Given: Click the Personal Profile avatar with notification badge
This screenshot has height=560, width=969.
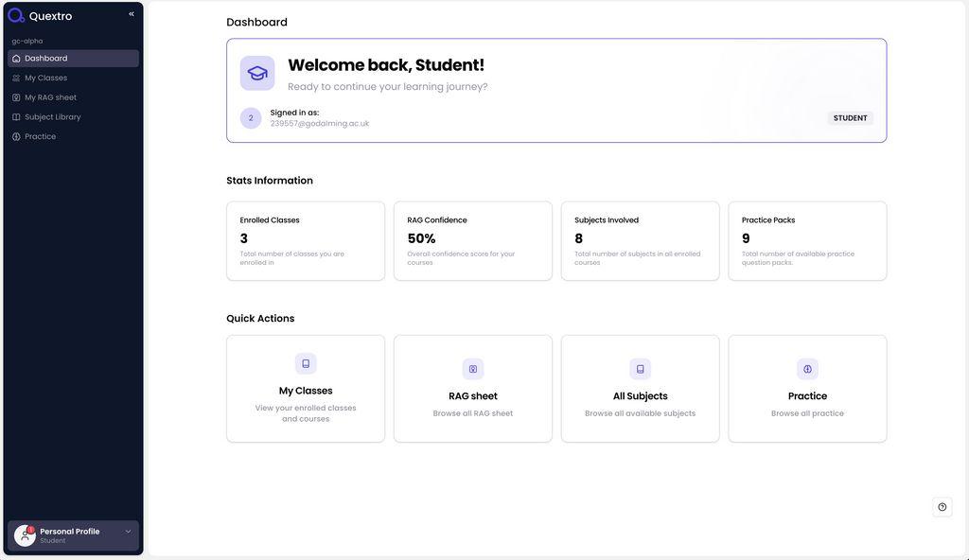Looking at the screenshot, I should tap(25, 535).
